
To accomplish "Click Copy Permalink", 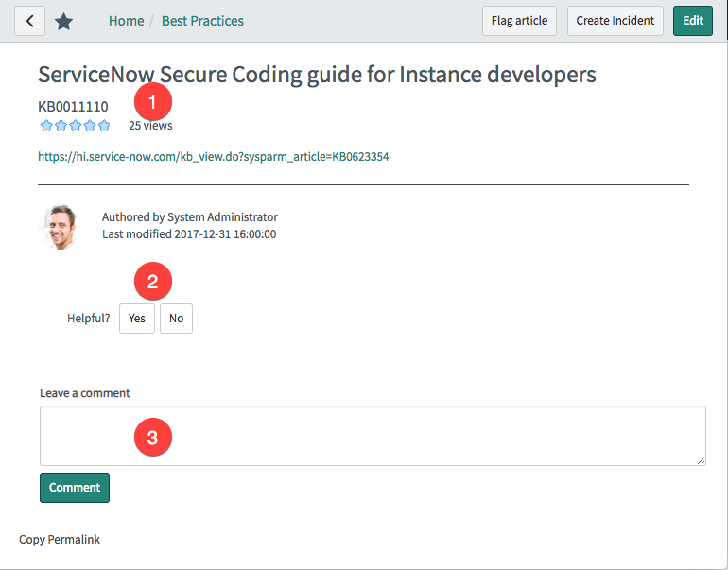I will point(60,540).
